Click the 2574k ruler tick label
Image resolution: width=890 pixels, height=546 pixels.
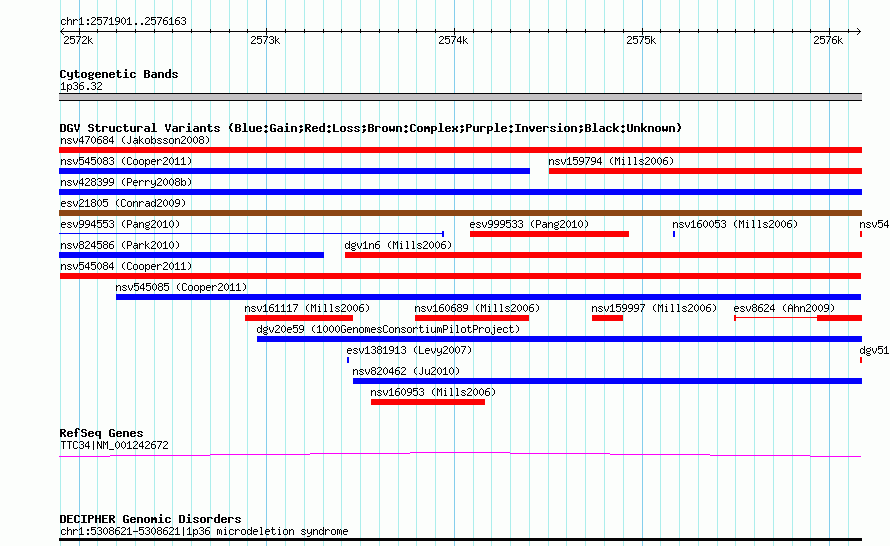click(x=454, y=40)
